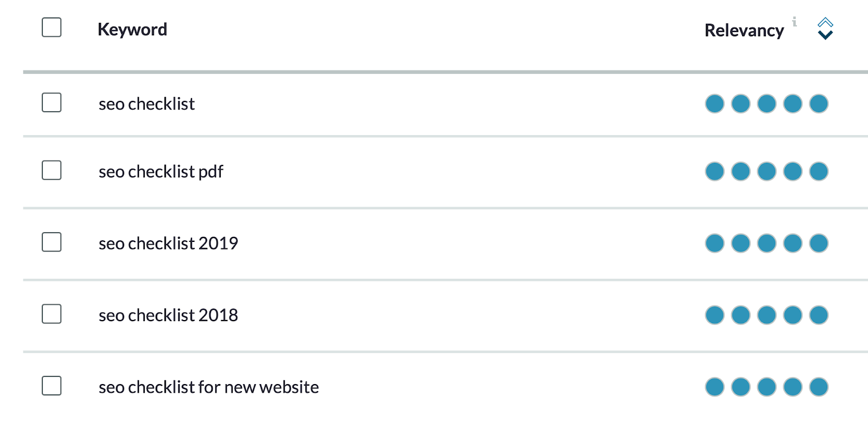Open the 'seo checklist' keyword
Viewport: 868px width, 422px height.
click(x=146, y=104)
